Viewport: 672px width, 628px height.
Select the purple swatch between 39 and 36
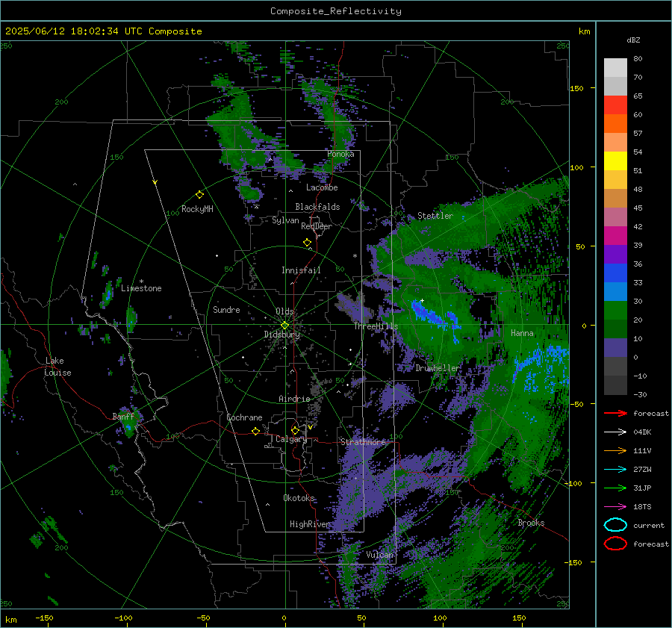(x=615, y=255)
